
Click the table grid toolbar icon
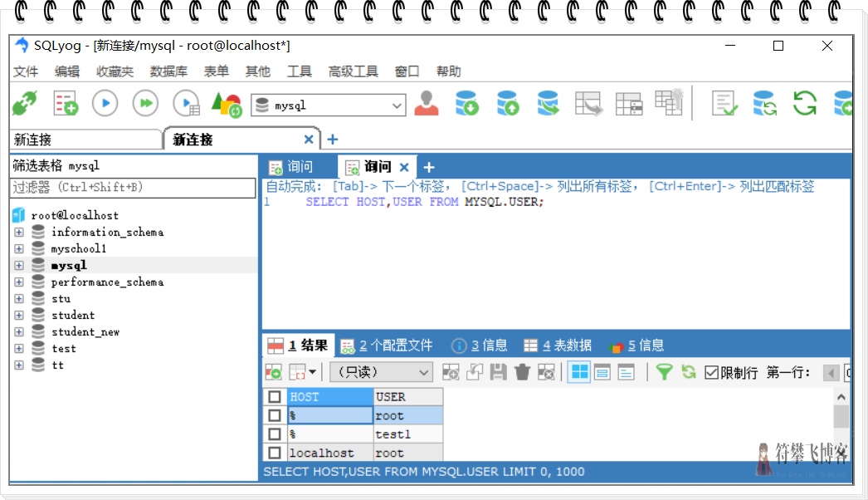629,104
